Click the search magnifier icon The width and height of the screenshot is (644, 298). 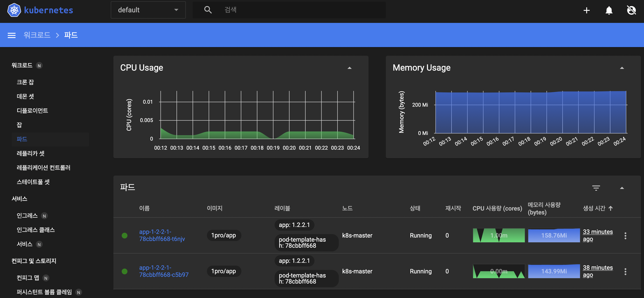tap(208, 10)
